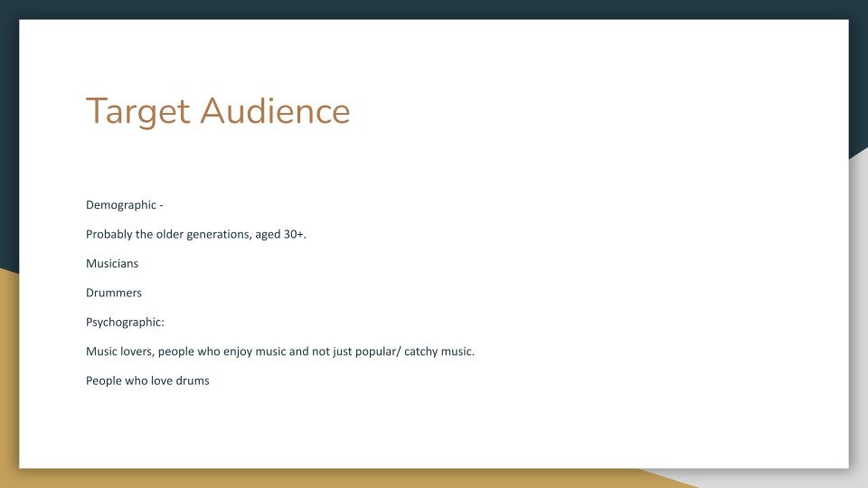Image resolution: width=868 pixels, height=488 pixels.
Task: Select the "People who love drums" line
Action: pos(147,380)
